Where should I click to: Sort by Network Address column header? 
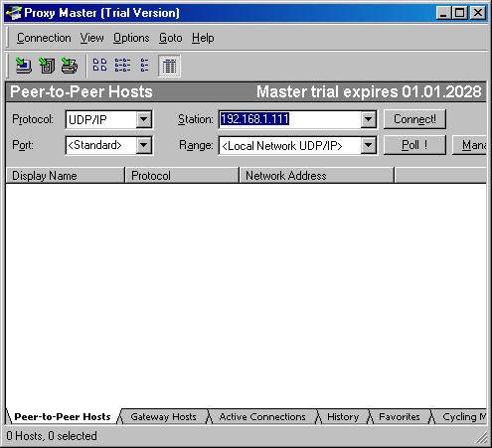(x=317, y=176)
